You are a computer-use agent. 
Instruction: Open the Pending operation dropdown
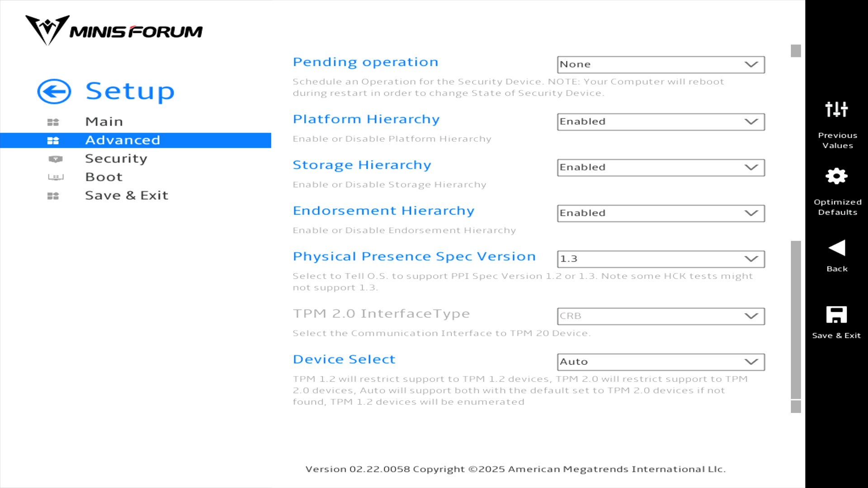[x=660, y=65]
